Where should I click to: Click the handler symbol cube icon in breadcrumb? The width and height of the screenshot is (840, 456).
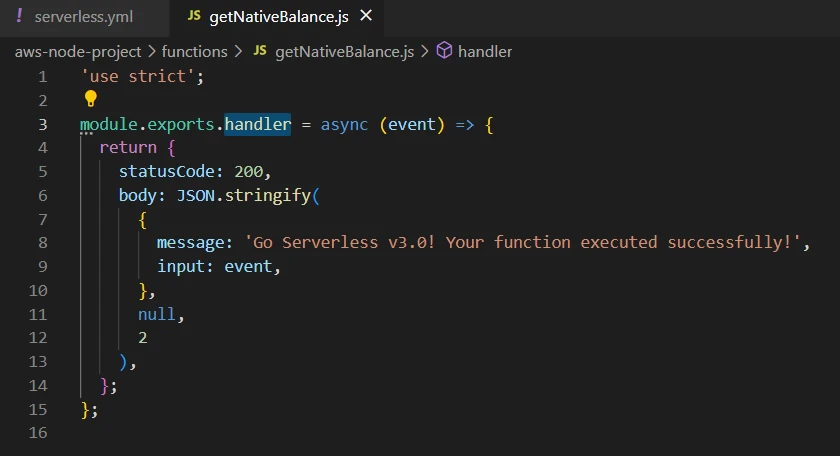pos(445,50)
